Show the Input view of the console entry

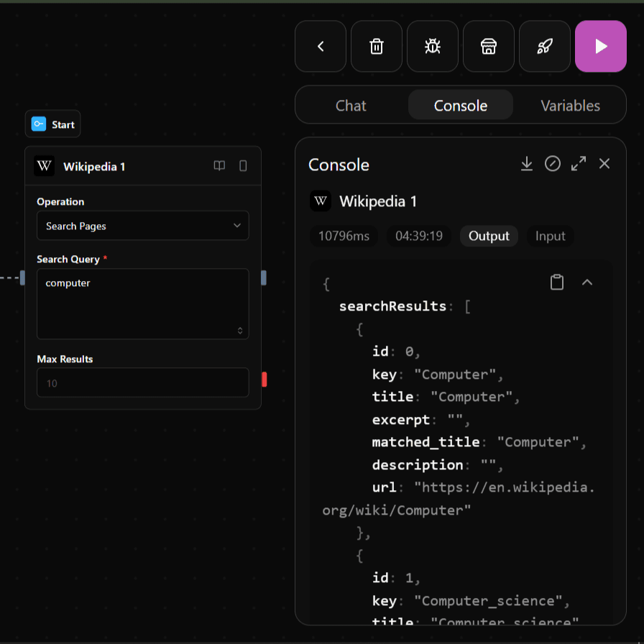pyautogui.click(x=550, y=236)
